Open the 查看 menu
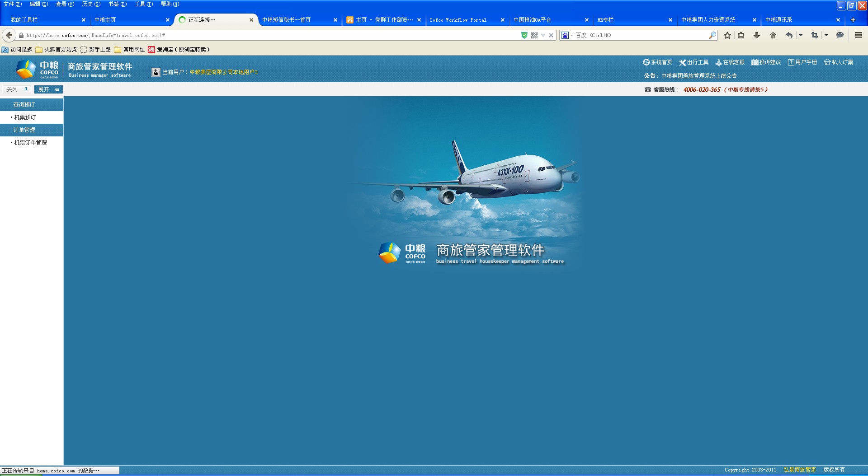The image size is (868, 476). 65,4
